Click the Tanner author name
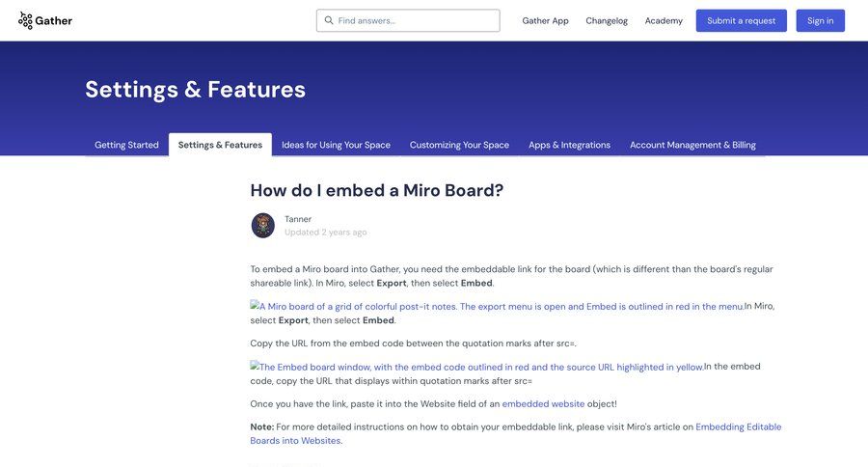 [x=298, y=219]
